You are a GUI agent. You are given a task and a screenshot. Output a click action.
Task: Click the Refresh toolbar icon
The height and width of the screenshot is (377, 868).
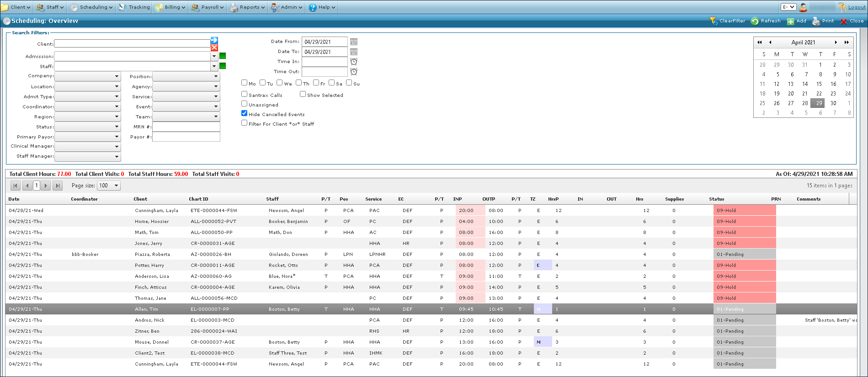(755, 21)
